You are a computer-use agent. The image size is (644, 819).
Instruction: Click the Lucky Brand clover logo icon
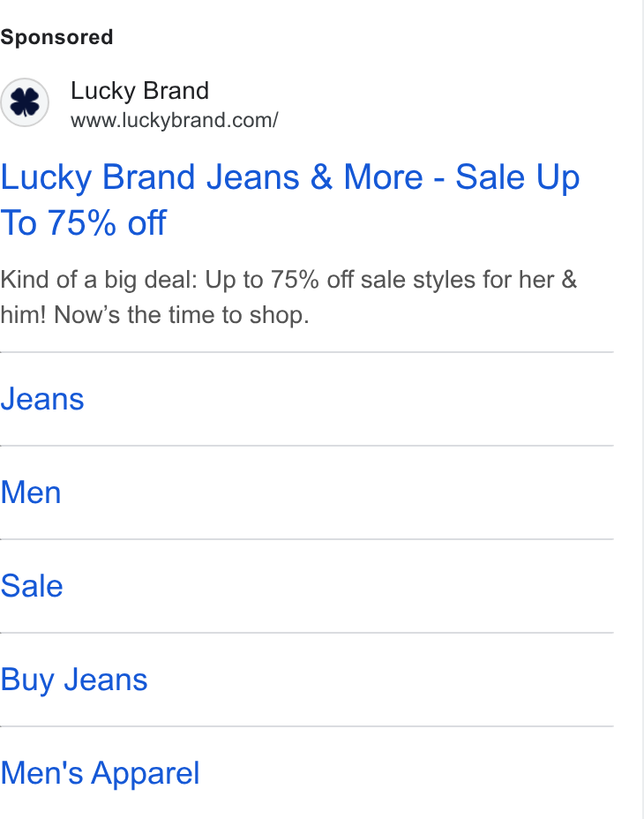(x=25, y=102)
